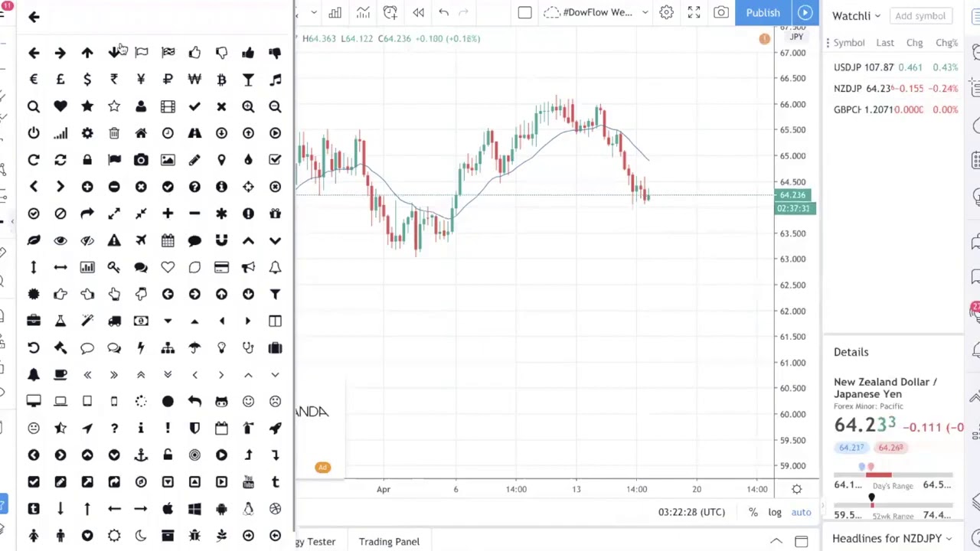
Task: Choose the crescent moon icon
Action: pyautogui.click(x=141, y=535)
